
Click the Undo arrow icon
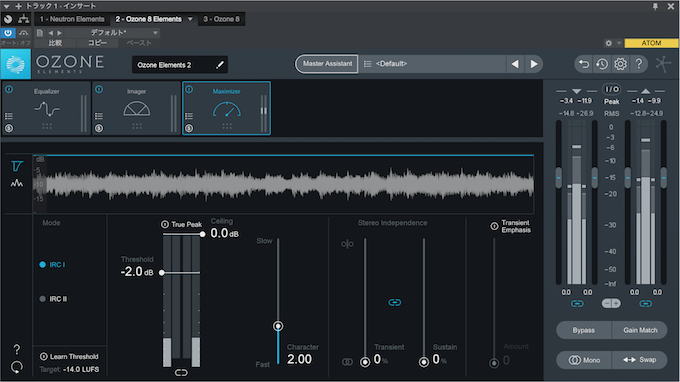584,64
